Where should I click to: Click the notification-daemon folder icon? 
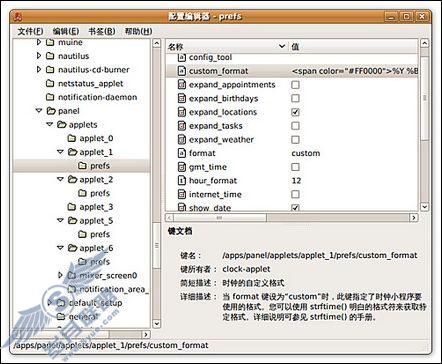[x=50, y=97]
